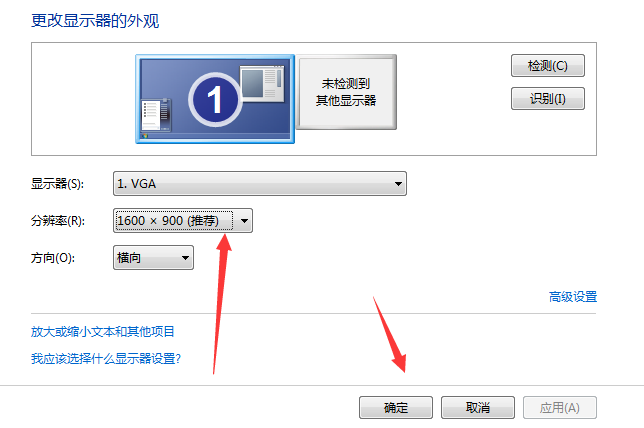The image size is (644, 428).
Task: Click the 1600 × 900 (推荐) resolution text
Action: (168, 221)
